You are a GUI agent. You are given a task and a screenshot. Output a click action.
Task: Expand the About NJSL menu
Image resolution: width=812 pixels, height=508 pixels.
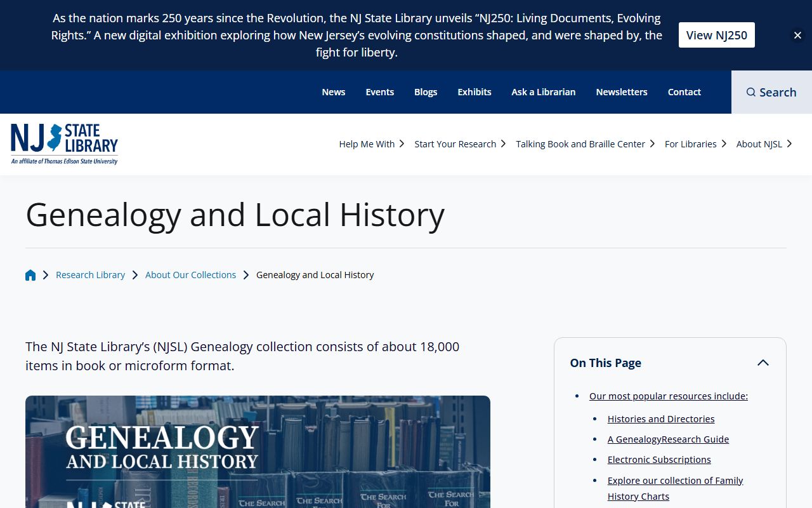click(764, 144)
